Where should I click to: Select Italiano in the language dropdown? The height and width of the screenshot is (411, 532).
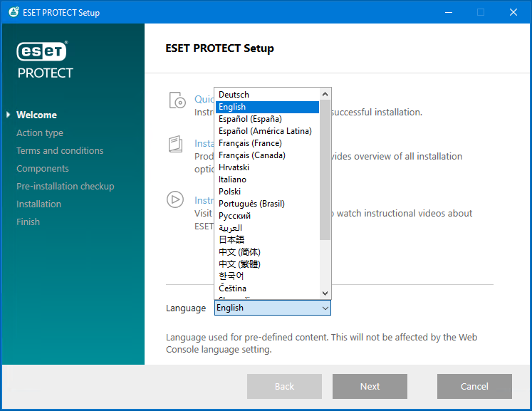coord(232,180)
